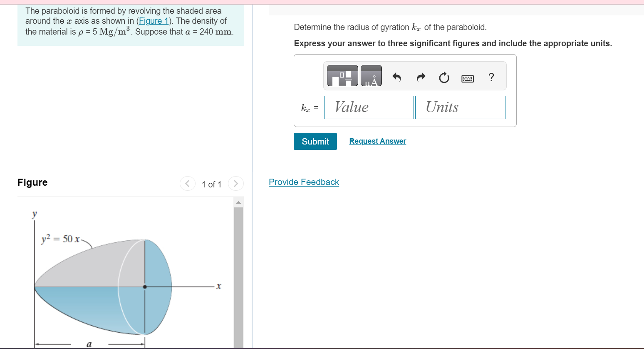Reset the answer field with circular arrow

pos(444,77)
